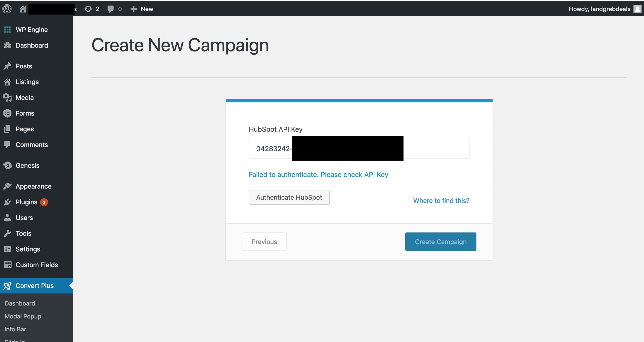644x342 pixels.
Task: Click the WP Engine sidebar icon
Action: (x=7, y=30)
